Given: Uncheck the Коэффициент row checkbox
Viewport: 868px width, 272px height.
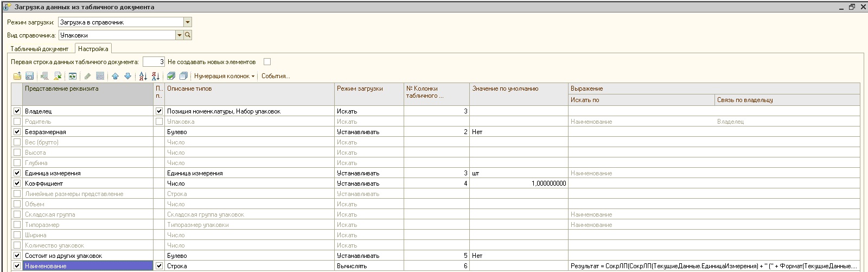Looking at the screenshot, I should (x=17, y=183).
